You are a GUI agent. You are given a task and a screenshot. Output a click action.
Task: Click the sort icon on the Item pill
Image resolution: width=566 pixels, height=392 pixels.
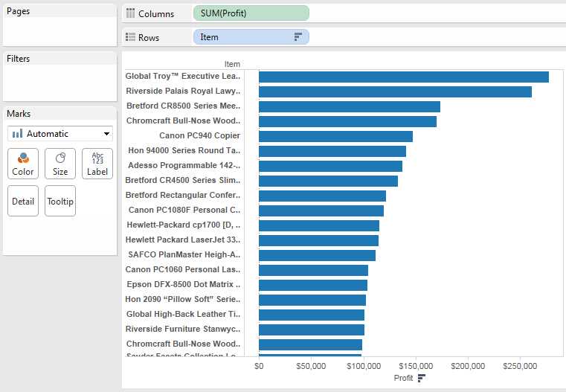coord(298,36)
